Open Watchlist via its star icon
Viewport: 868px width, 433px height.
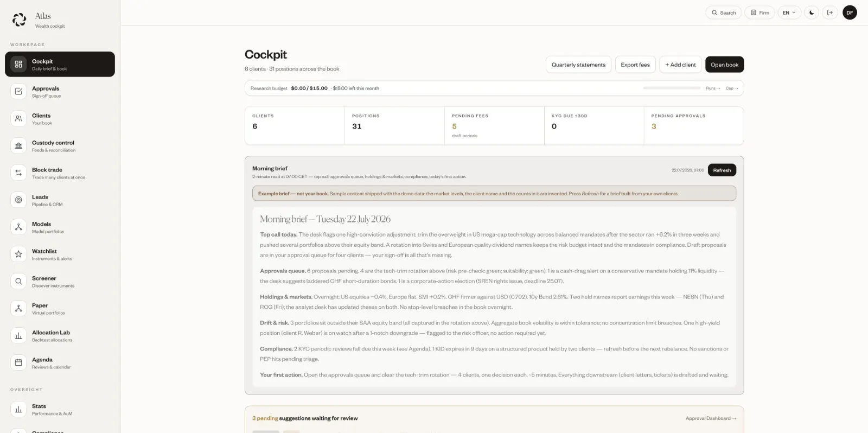point(18,254)
